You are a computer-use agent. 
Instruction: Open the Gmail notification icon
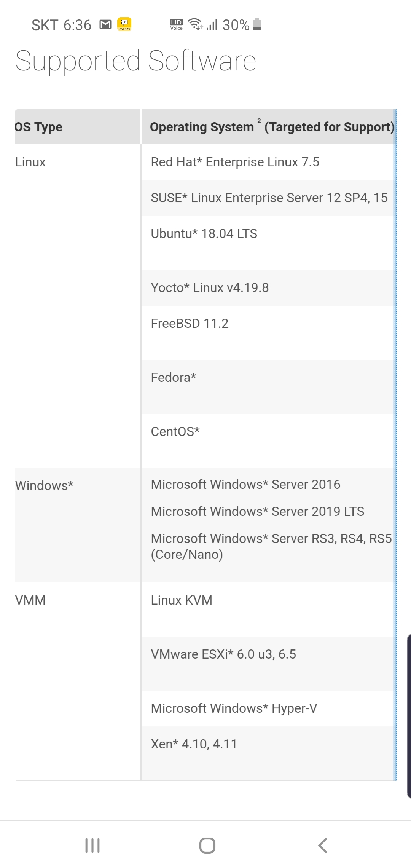click(x=105, y=25)
